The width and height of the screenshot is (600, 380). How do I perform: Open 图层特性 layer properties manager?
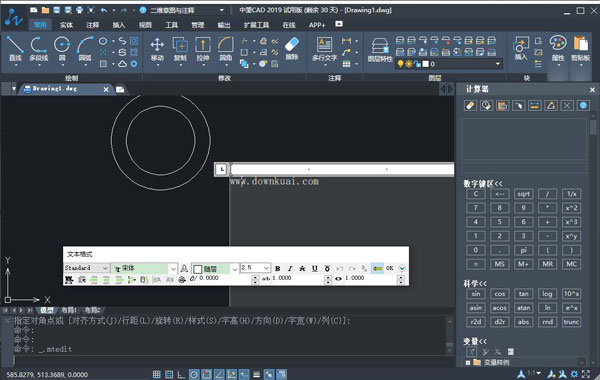tap(380, 50)
